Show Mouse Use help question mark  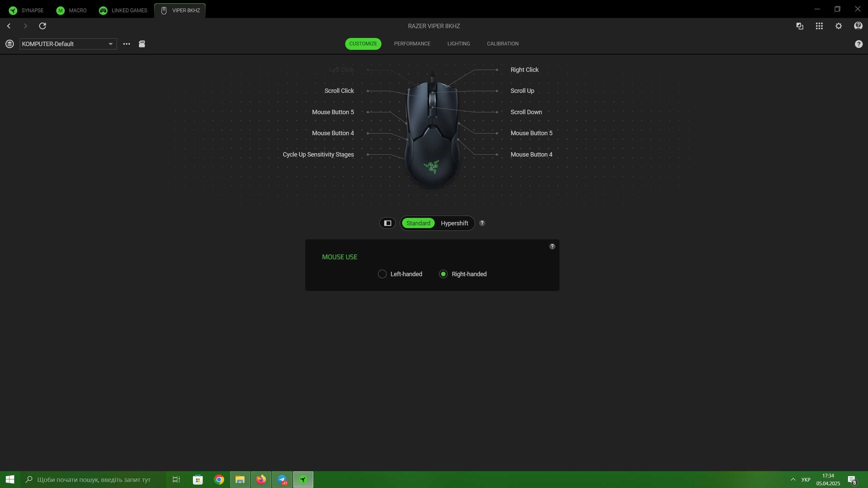tap(552, 246)
